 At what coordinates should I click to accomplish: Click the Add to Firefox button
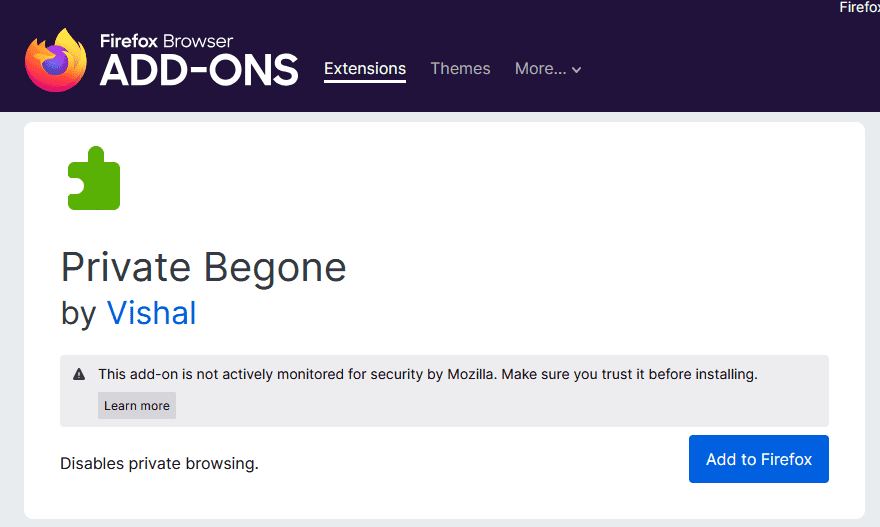coord(758,459)
